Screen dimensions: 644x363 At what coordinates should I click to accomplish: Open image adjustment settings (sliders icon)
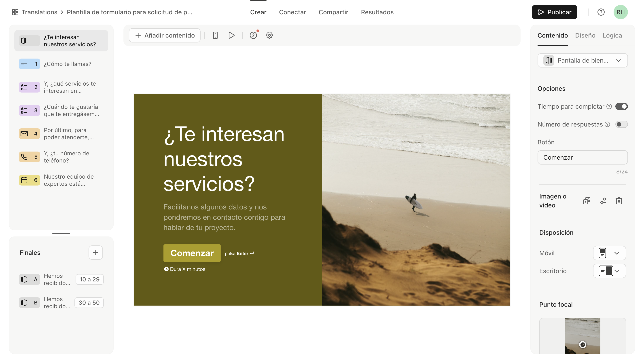[x=603, y=201]
